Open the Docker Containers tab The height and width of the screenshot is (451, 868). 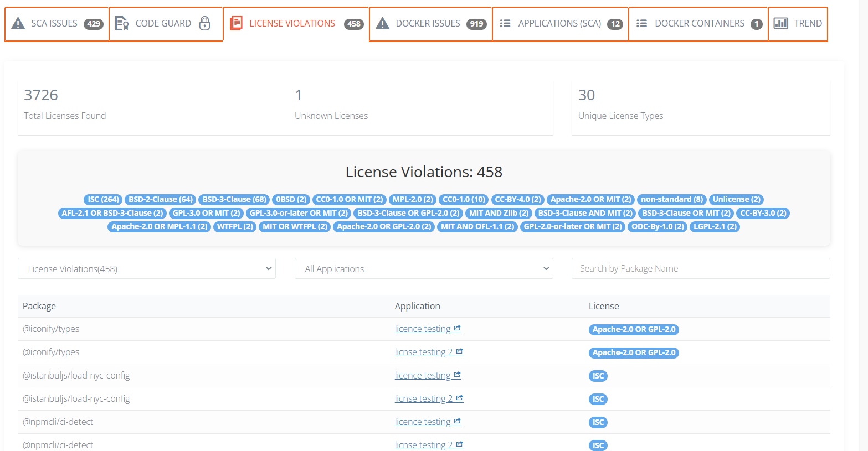point(698,24)
